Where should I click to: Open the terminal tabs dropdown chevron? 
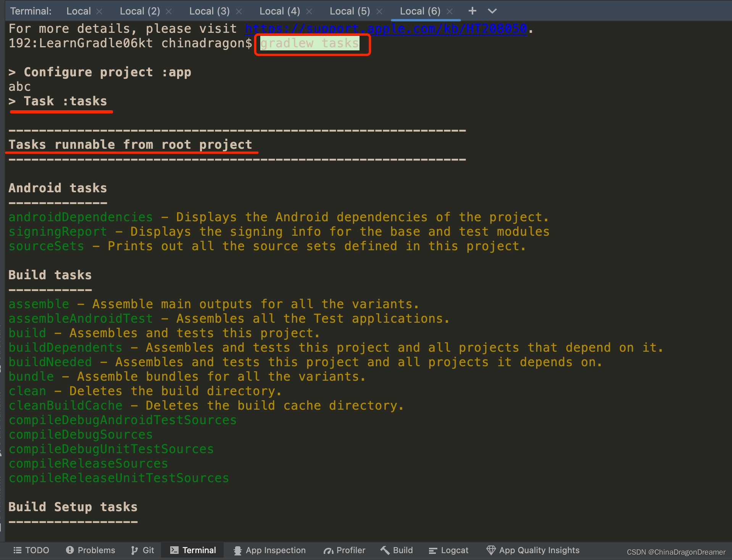(492, 11)
